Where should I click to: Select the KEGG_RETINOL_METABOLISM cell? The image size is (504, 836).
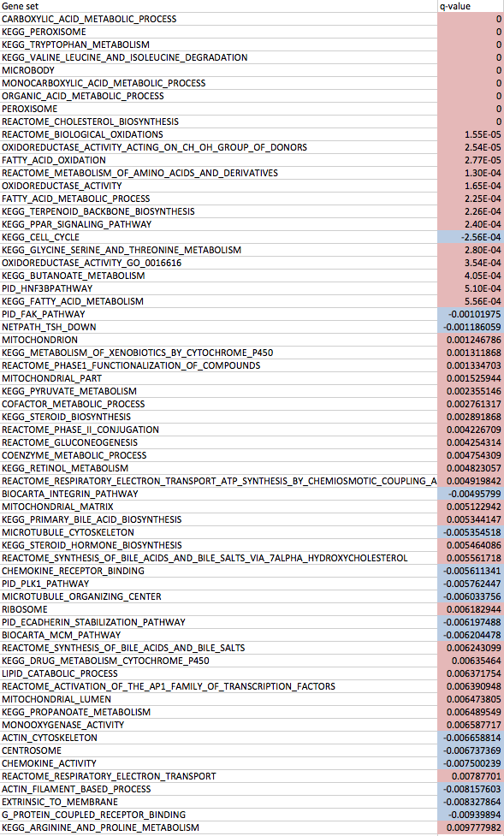point(218,468)
